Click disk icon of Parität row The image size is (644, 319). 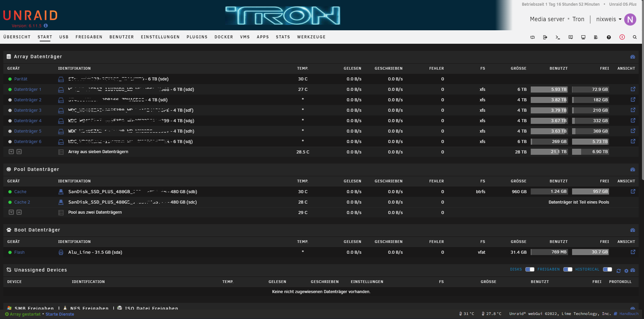61,79
